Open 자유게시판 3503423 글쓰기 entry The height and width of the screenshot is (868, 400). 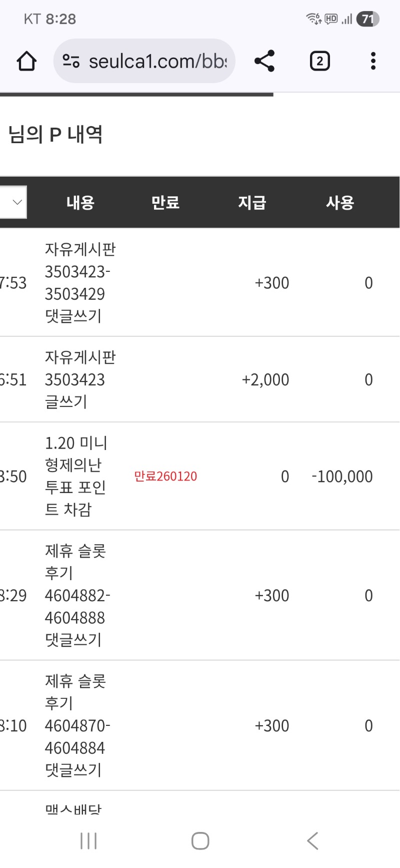(x=80, y=379)
